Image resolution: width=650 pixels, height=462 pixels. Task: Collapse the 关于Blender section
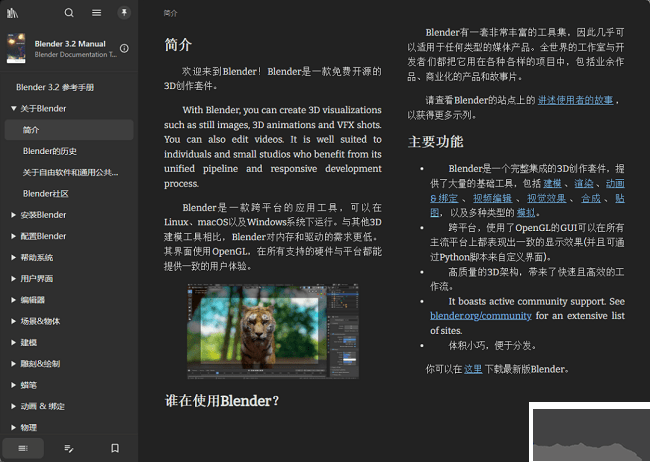click(x=13, y=108)
